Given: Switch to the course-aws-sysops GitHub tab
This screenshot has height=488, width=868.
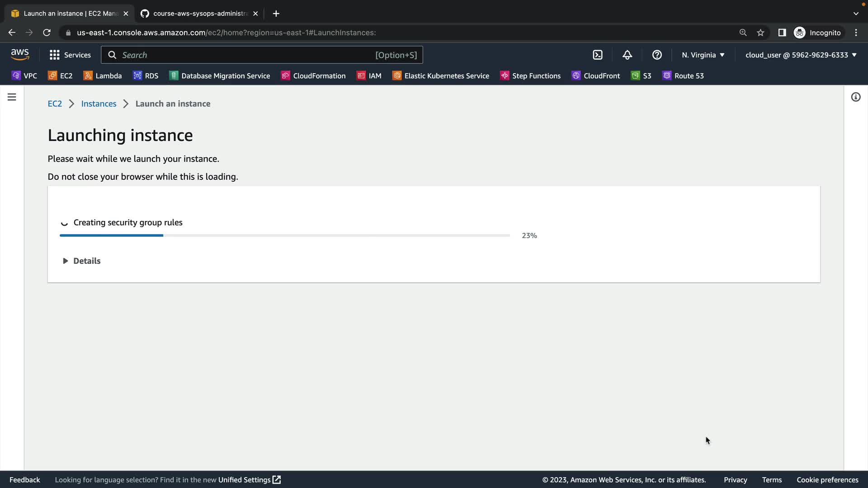Looking at the screenshot, I should coord(199,14).
